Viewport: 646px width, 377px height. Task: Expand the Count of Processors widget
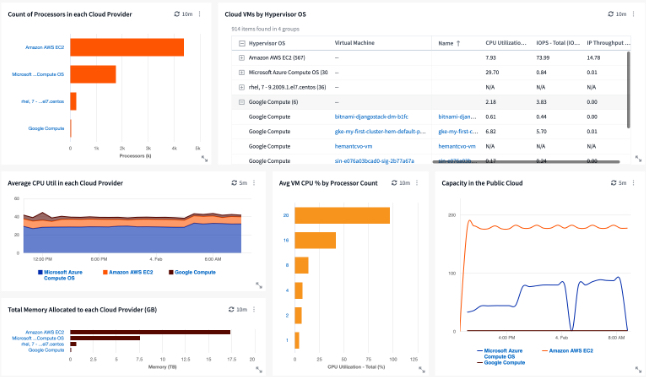point(204,159)
